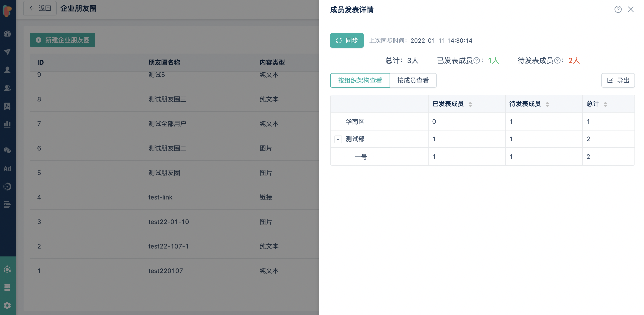Click the 同步 sync button
Viewport: 644px width, 315px height.
[x=347, y=40]
